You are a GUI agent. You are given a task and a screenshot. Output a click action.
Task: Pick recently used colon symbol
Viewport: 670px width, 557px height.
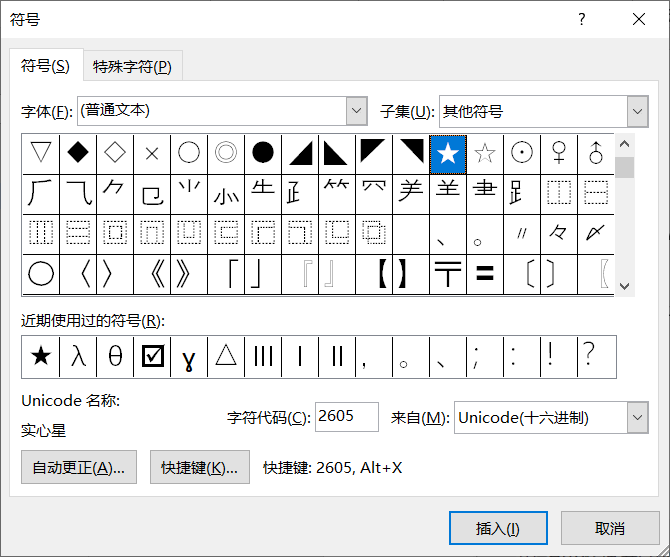[522, 357]
